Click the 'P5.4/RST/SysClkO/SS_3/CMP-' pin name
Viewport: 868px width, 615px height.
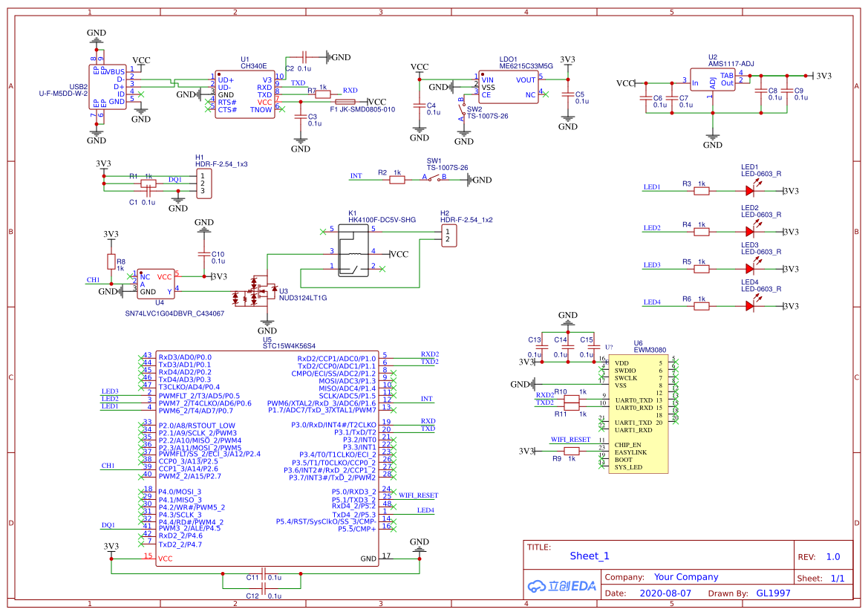pyautogui.click(x=326, y=521)
